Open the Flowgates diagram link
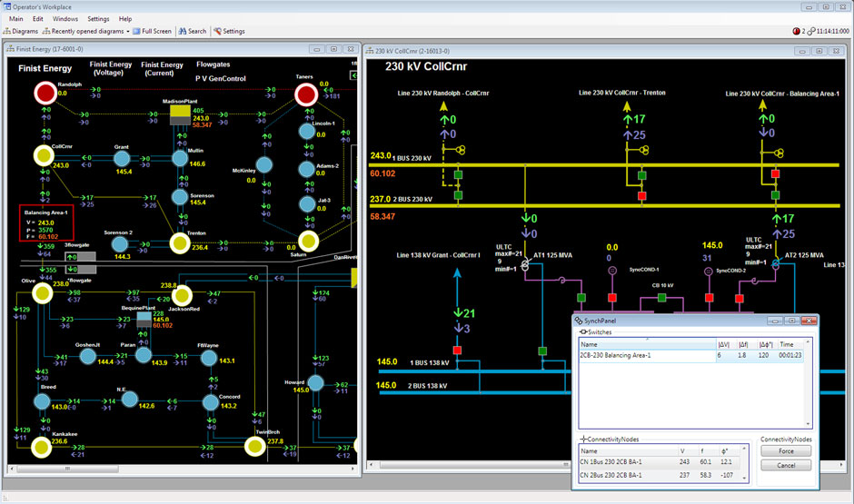 [x=213, y=64]
